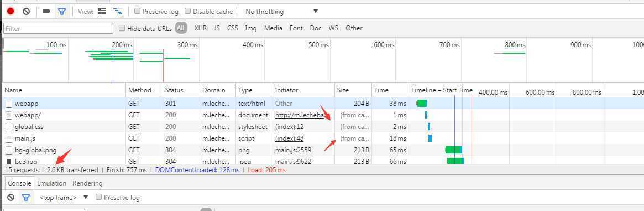Screen dimensions: 644x211
Task: Open the main.js:2559 initiator link
Action: click(292, 150)
